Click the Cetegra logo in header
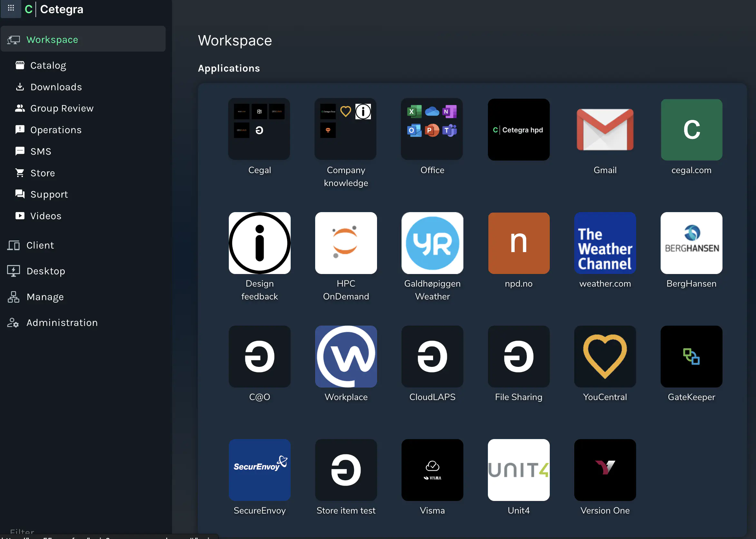This screenshot has height=539, width=756. [54, 9]
